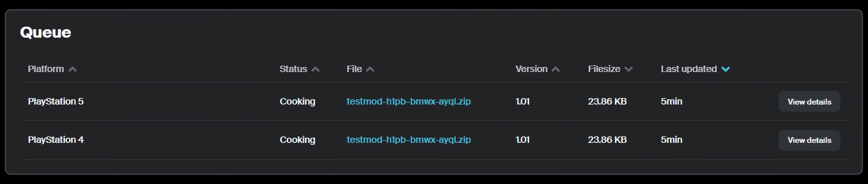
Task: Click version 1.01 in PlayStation 5 row
Action: tap(522, 101)
